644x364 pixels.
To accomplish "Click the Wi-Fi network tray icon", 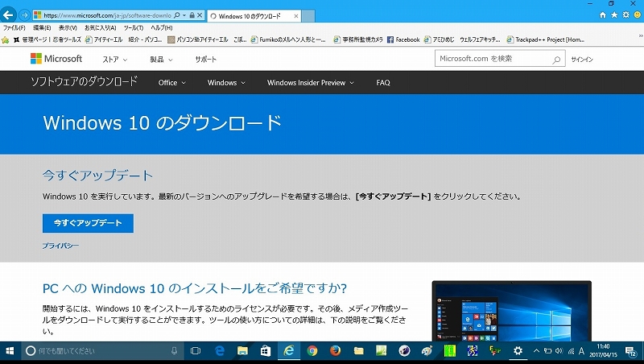I will [x=571, y=351].
